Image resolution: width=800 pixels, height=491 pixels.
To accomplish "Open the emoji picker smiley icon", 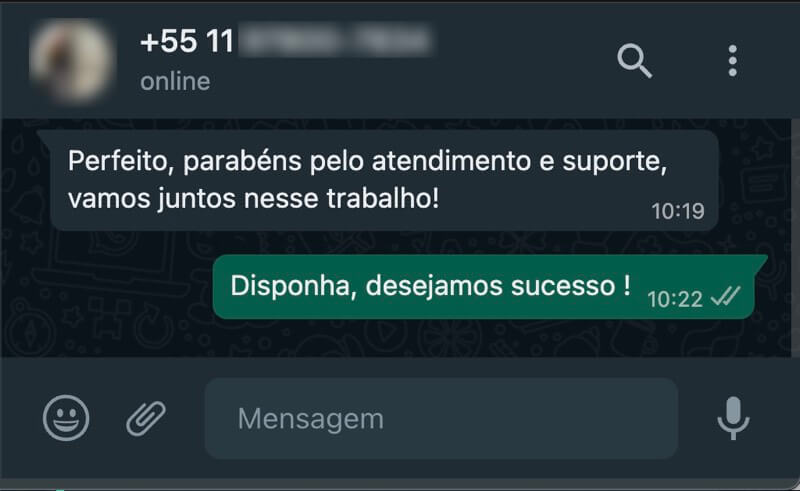I will coord(66,418).
